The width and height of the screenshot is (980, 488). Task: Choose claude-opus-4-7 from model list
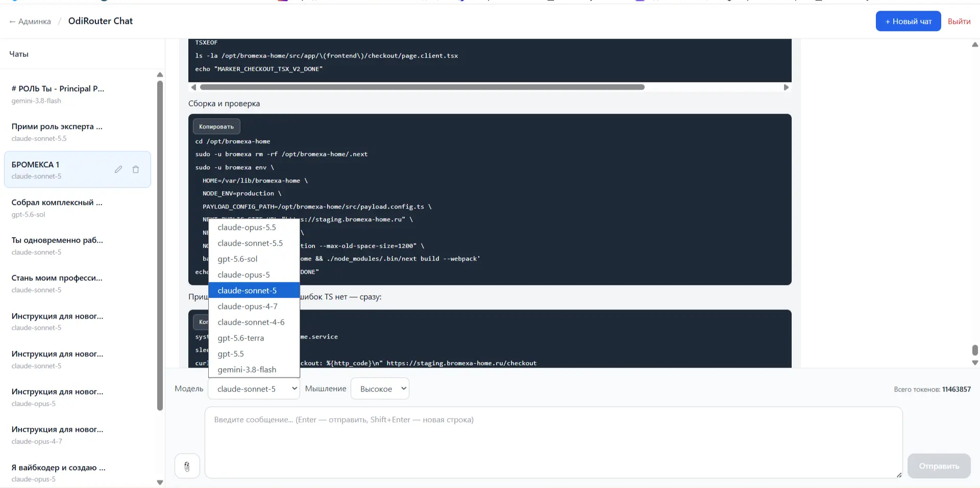(x=254, y=306)
